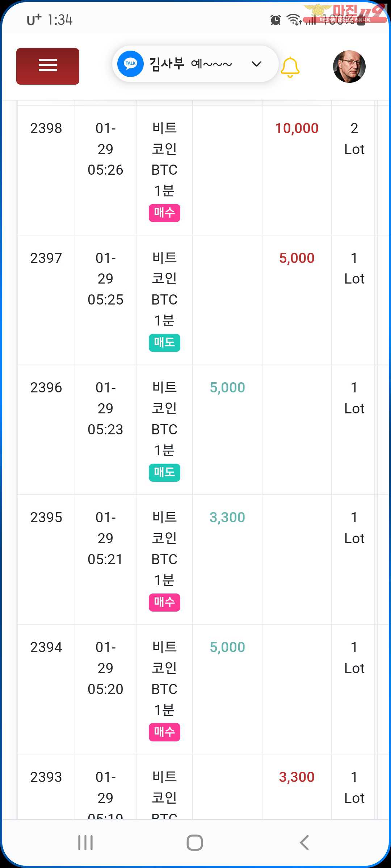
Task: Tap the 매수 badge in row 2398
Action: click(164, 213)
